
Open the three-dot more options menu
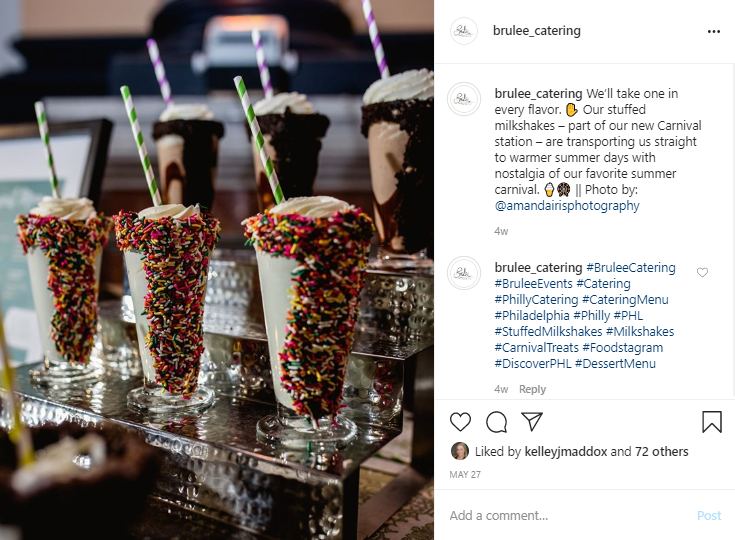[713, 31]
